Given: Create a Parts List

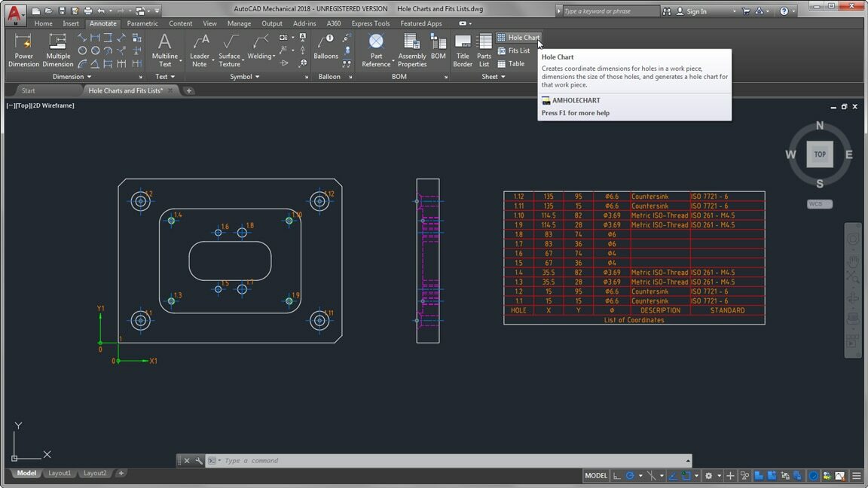Looking at the screenshot, I should tap(484, 50).
